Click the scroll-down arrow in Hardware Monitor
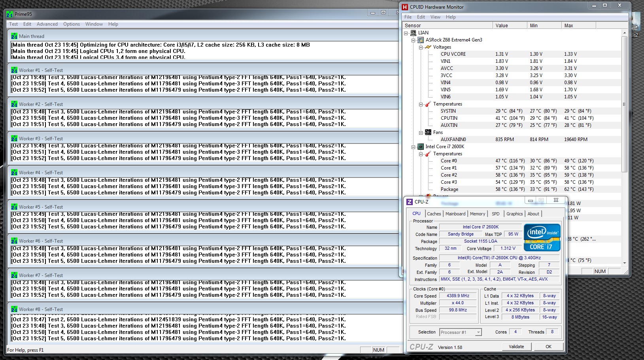Image resolution: width=644 pixels, height=360 pixels. click(x=625, y=263)
